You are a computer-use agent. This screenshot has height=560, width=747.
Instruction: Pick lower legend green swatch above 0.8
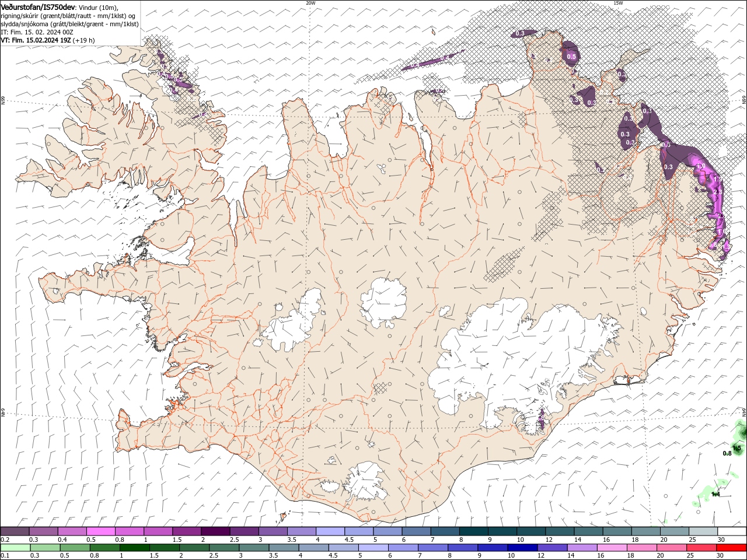[x=104, y=548]
